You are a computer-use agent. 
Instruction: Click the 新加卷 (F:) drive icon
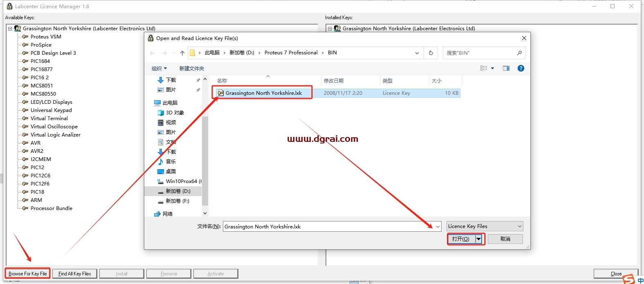(x=161, y=201)
